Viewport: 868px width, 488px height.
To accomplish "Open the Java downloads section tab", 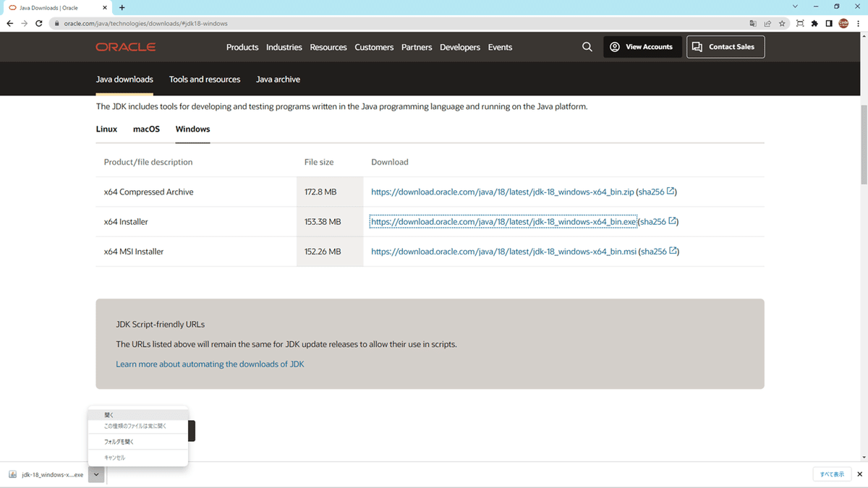I will point(124,80).
